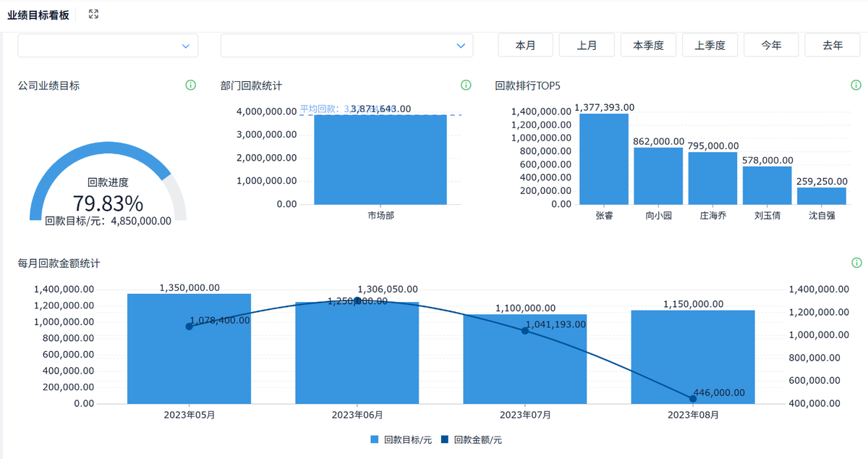Screen dimensions: 868x459
Task: Filter by 本月
Action: pyautogui.click(x=526, y=45)
